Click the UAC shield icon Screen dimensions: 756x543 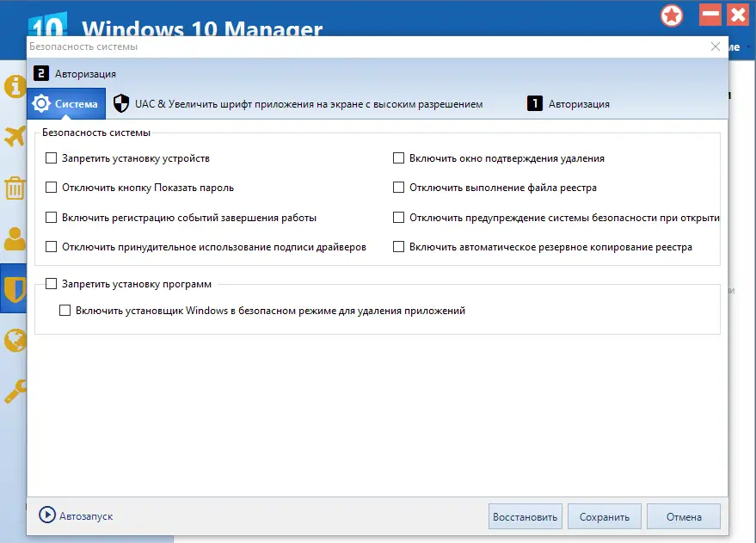pyautogui.click(x=121, y=103)
